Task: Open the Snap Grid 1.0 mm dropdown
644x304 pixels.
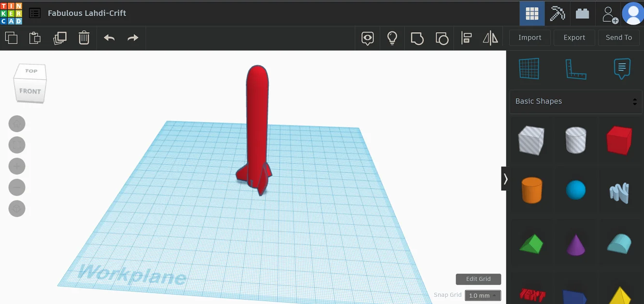Action: tap(483, 295)
